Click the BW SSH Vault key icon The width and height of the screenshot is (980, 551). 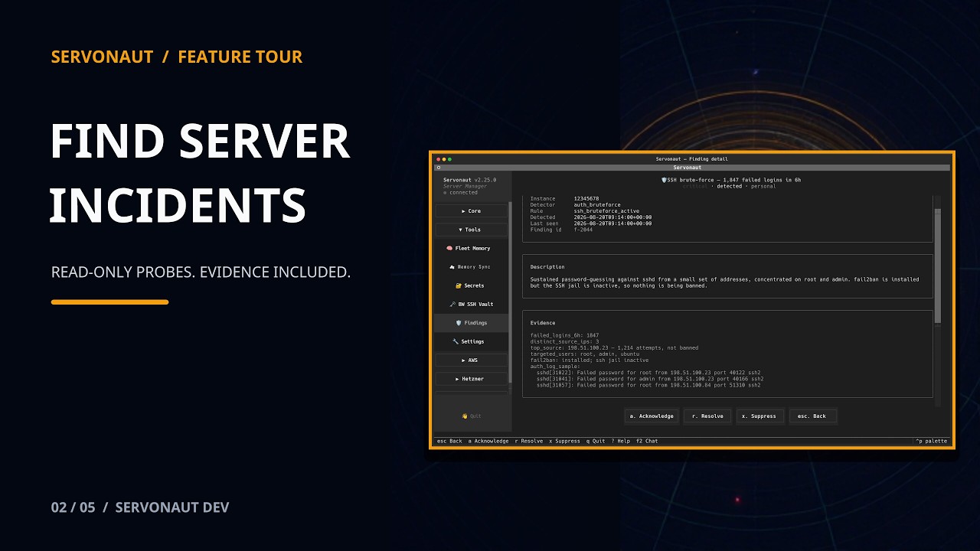(452, 304)
